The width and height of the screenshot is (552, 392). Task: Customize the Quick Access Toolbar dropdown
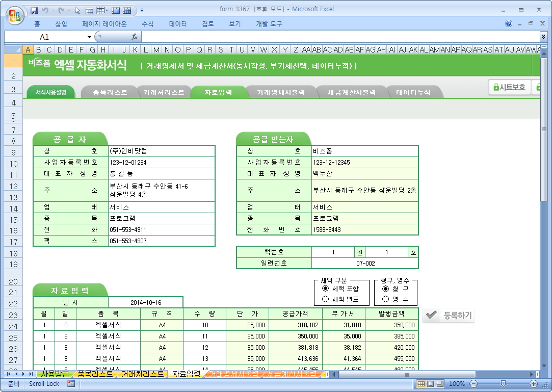pyautogui.click(x=142, y=11)
